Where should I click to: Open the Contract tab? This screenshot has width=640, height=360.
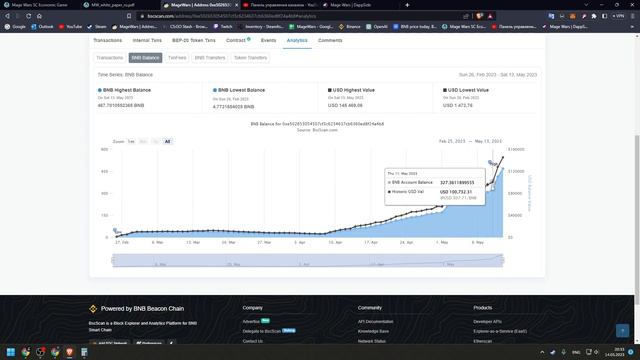pyautogui.click(x=238, y=40)
